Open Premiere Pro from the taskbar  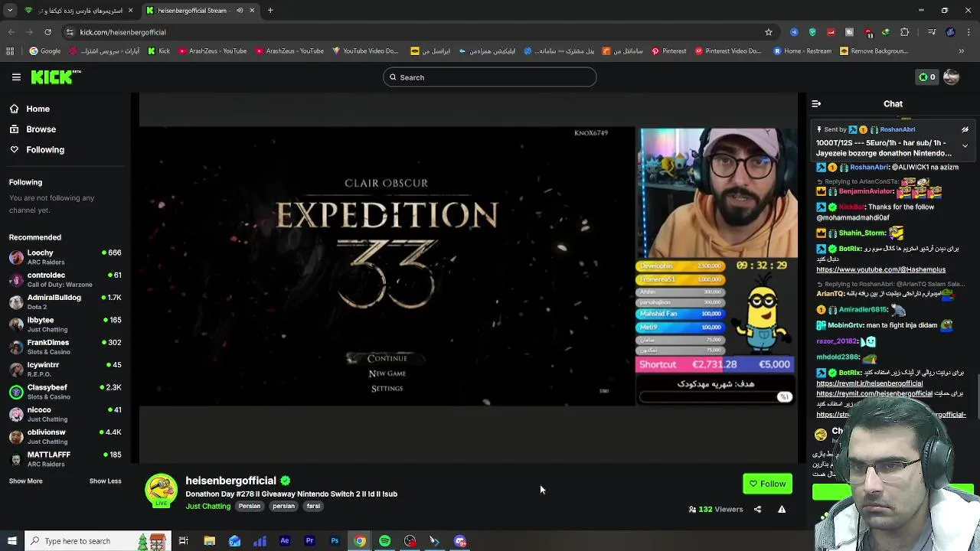tap(309, 541)
